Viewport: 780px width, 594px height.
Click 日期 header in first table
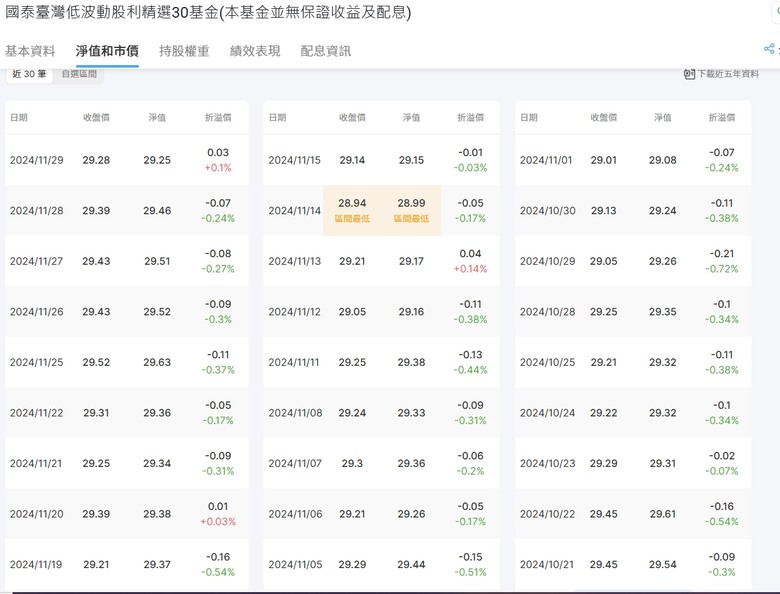(19, 117)
